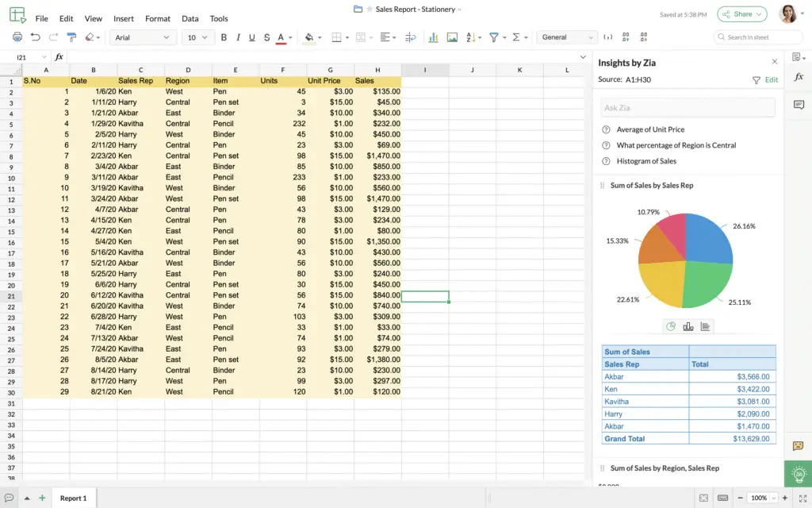Click the wrap text icon
812x508 pixels.
coord(410,37)
